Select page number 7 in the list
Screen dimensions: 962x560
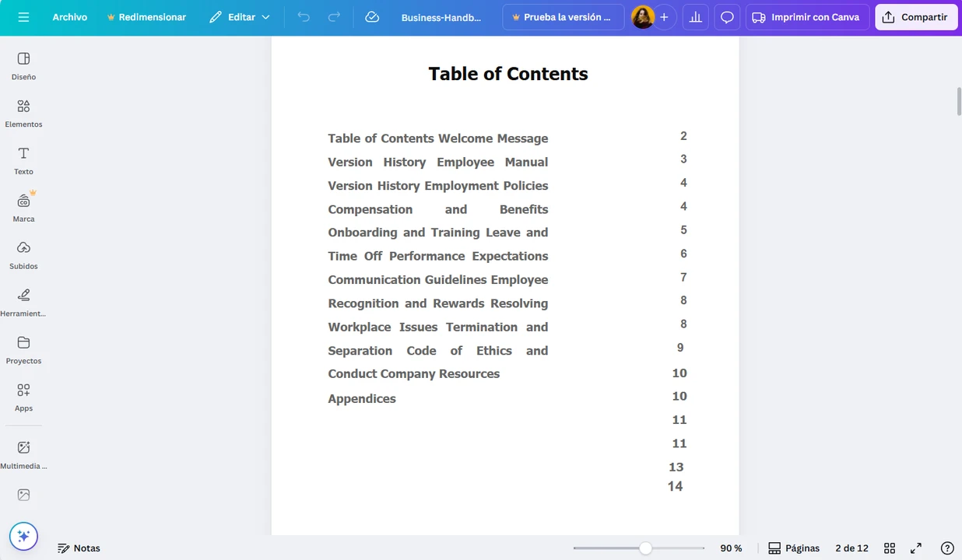(683, 278)
